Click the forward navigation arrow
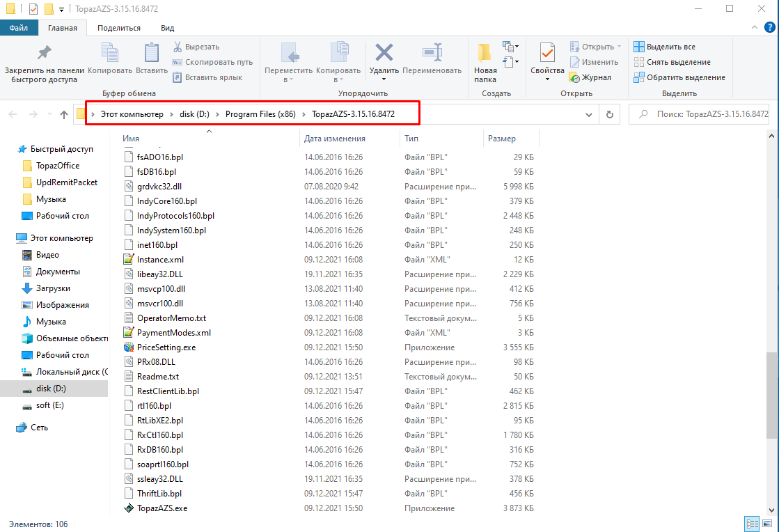The width and height of the screenshot is (779, 532). [33, 114]
